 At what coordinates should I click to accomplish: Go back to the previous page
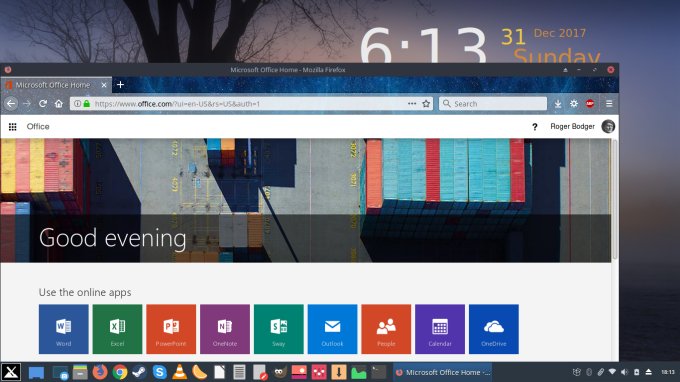(11, 104)
